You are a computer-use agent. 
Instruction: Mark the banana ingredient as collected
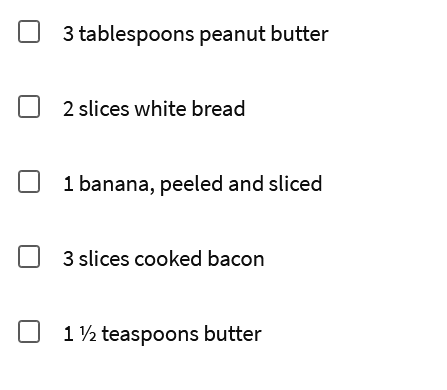pyautogui.click(x=29, y=182)
